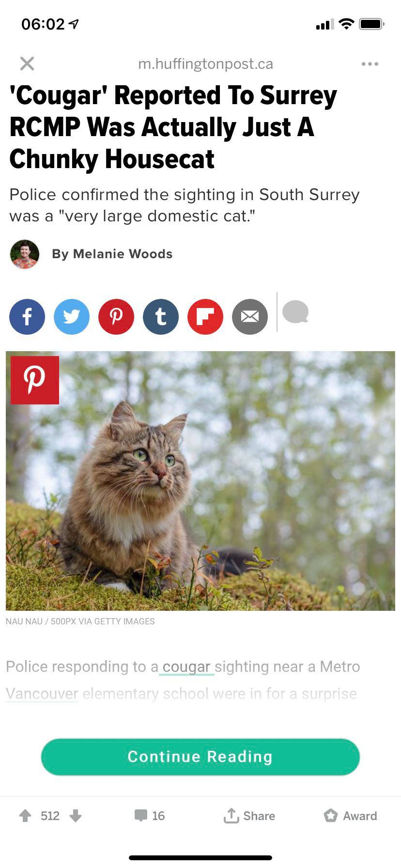Open article comments speech bubble
Viewport: 401px width, 868px height.
(x=295, y=312)
